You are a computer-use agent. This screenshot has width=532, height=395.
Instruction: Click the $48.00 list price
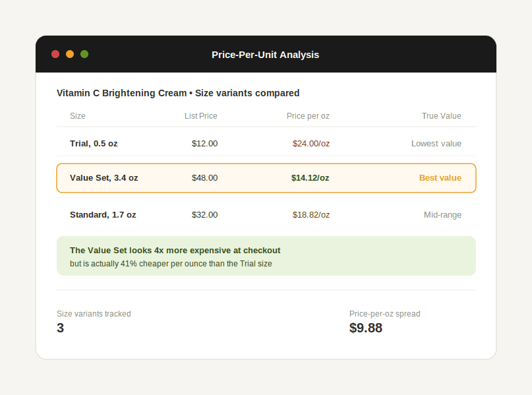204,178
